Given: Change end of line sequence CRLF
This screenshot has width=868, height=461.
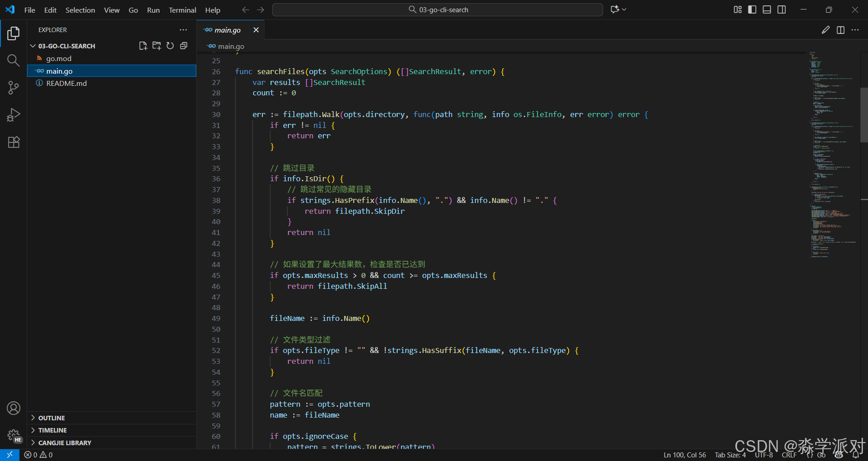Looking at the screenshot, I should tap(789, 455).
